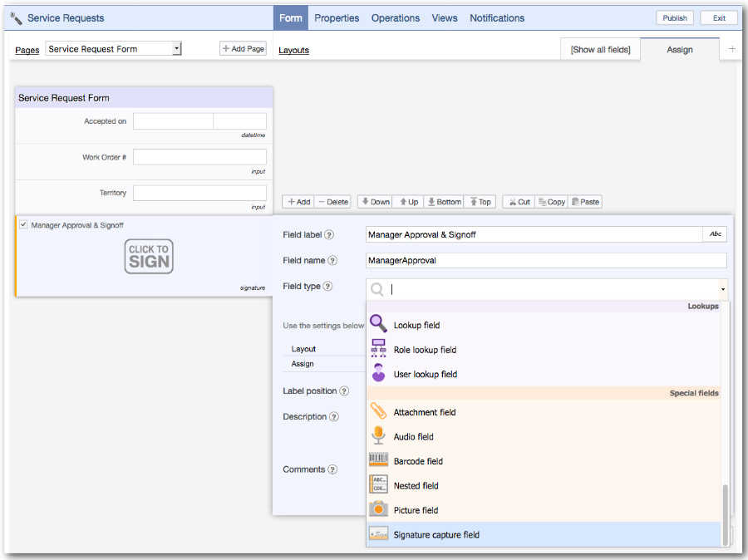This screenshot has width=748, height=560.
Task: Click the Lookups group header
Action: click(544, 307)
